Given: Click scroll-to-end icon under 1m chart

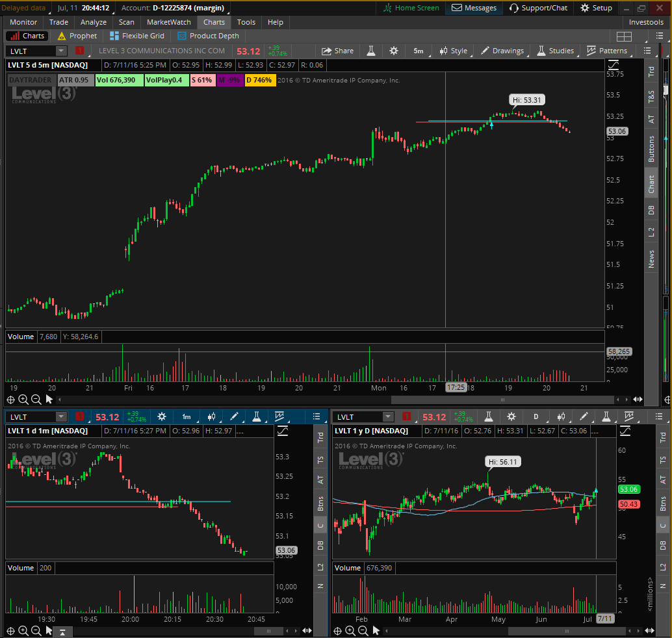Looking at the screenshot, I should click(x=62, y=632).
